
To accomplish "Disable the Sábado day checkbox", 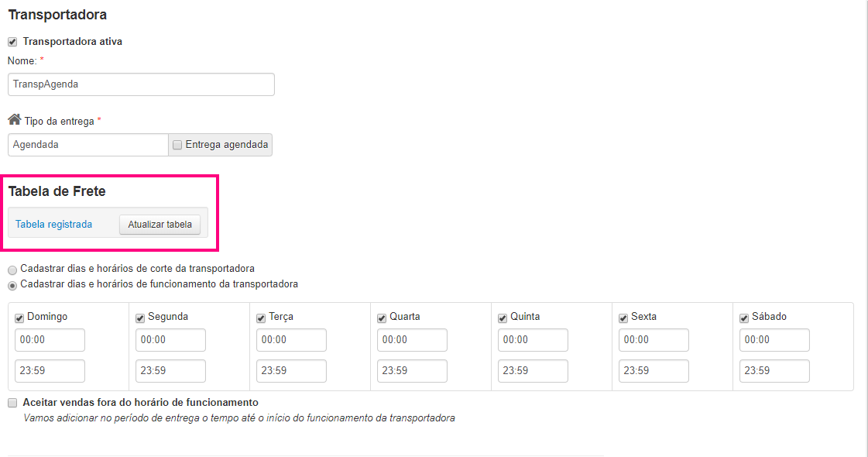I will click(744, 318).
